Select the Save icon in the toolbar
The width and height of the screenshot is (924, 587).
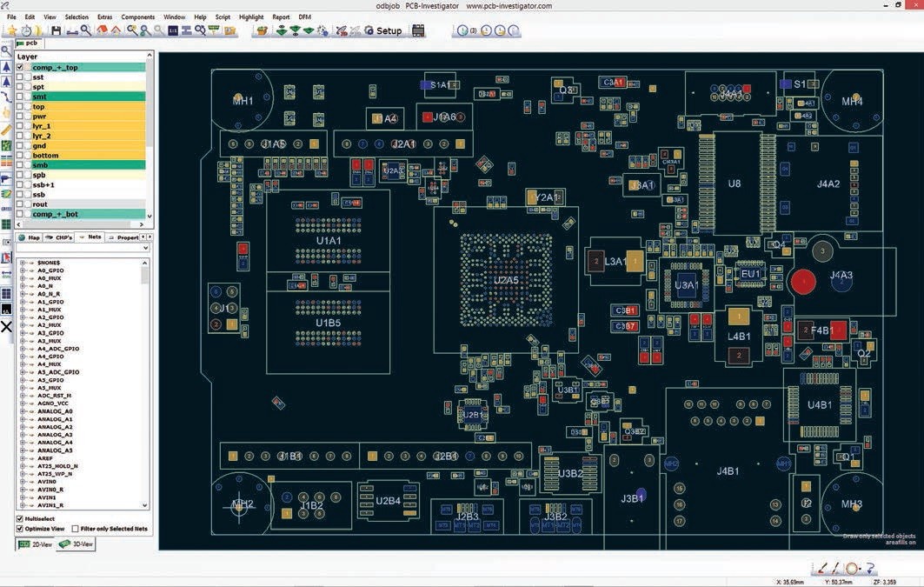pos(56,30)
